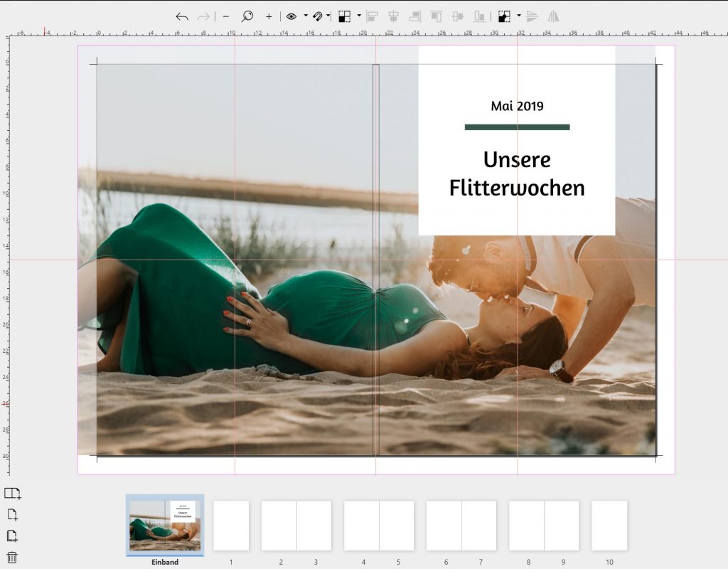The height and width of the screenshot is (569, 728).
Task: Open page 1 thumbnail
Action: pos(231,526)
